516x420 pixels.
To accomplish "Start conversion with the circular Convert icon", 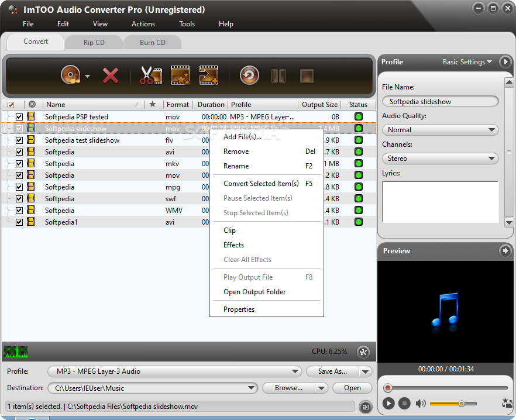I will 249,75.
